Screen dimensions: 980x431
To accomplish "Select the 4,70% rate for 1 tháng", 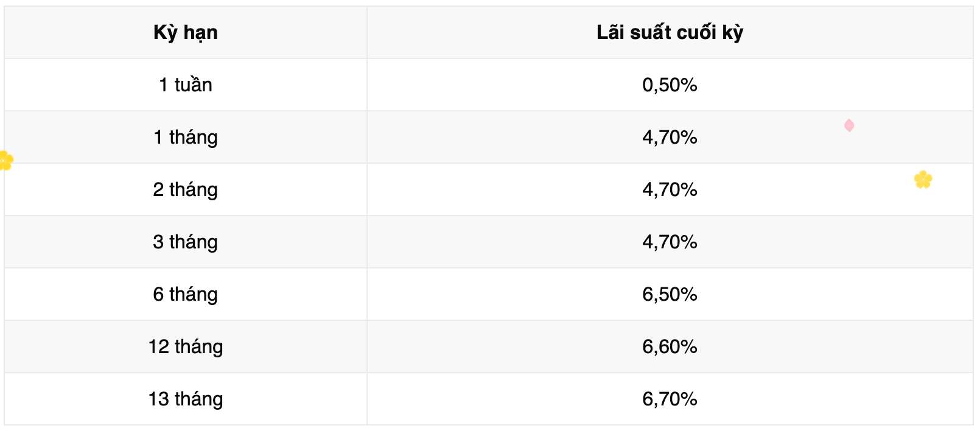I will pos(670,137).
